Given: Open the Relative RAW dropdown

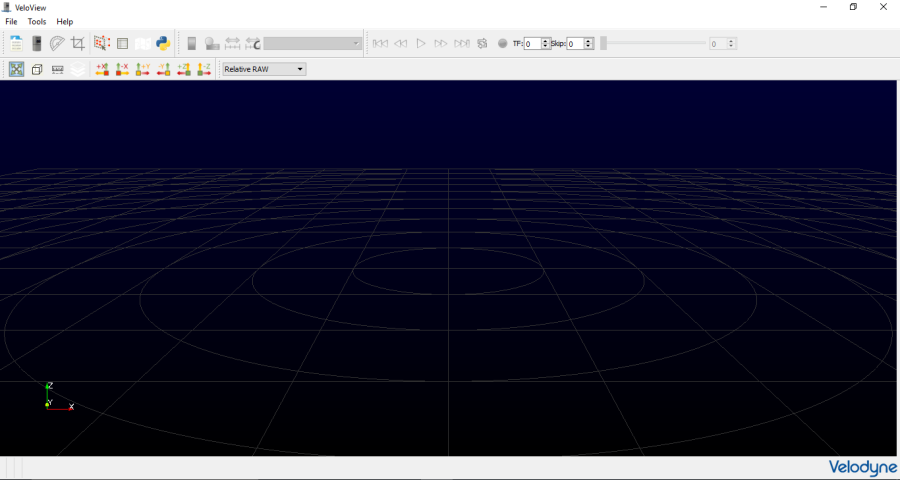Looking at the screenshot, I should tap(264, 69).
